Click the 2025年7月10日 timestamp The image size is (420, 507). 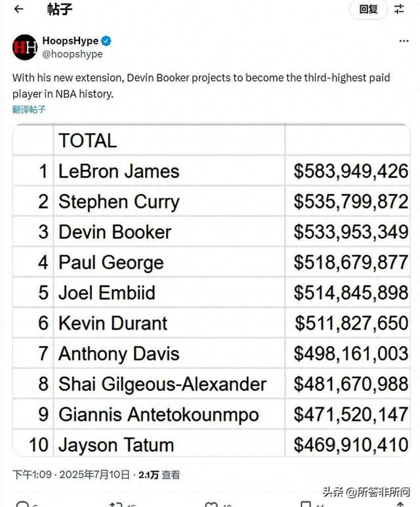coord(94,475)
